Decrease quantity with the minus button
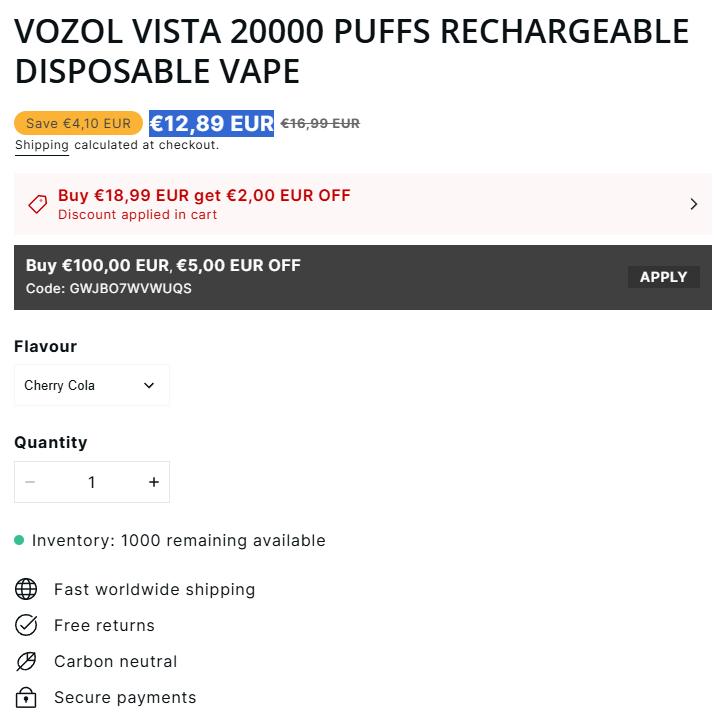This screenshot has width=717, height=714. click(x=30, y=482)
